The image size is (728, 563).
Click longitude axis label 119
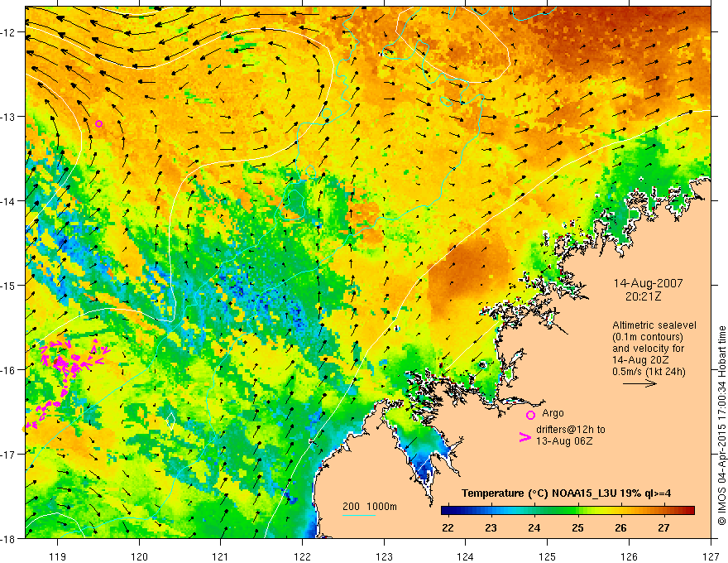pyautogui.click(x=58, y=556)
